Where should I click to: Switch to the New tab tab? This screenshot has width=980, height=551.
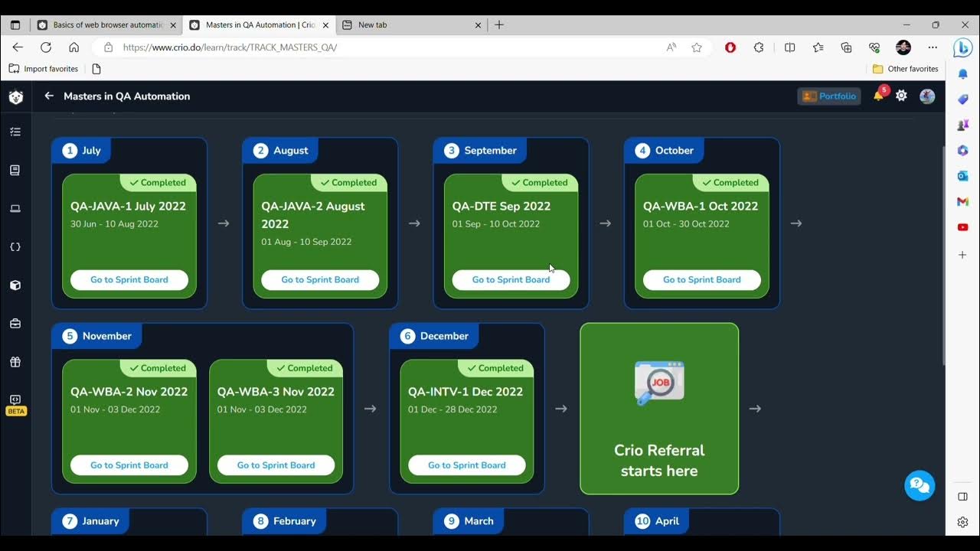(411, 24)
